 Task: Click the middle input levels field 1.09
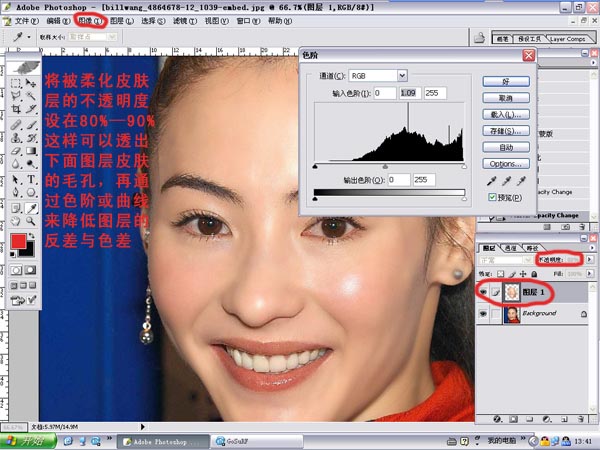(x=408, y=93)
